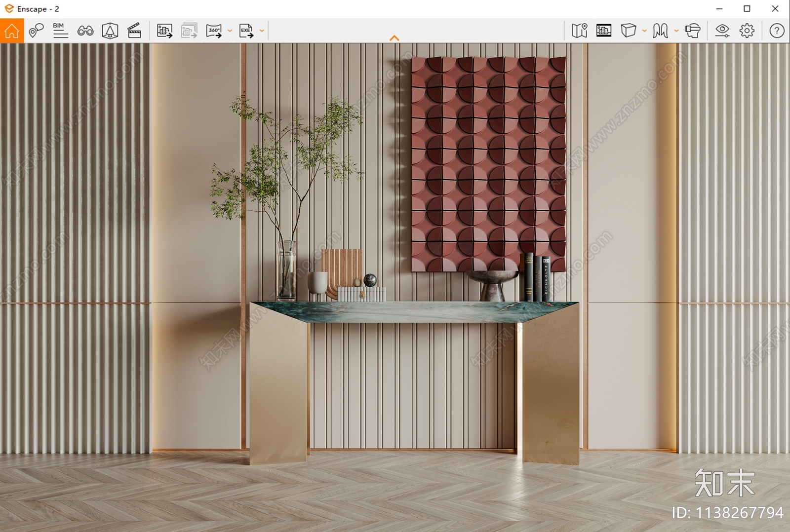
Task: Expand the cube rendering style dropdown
Action: coord(644,31)
